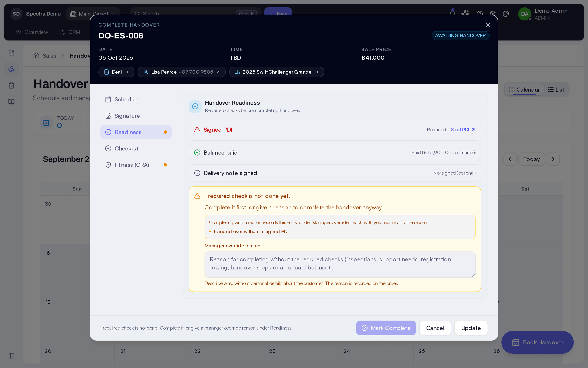Screen dimensions: 588x368
Task: Click the Start PDI link
Action: click(463, 129)
